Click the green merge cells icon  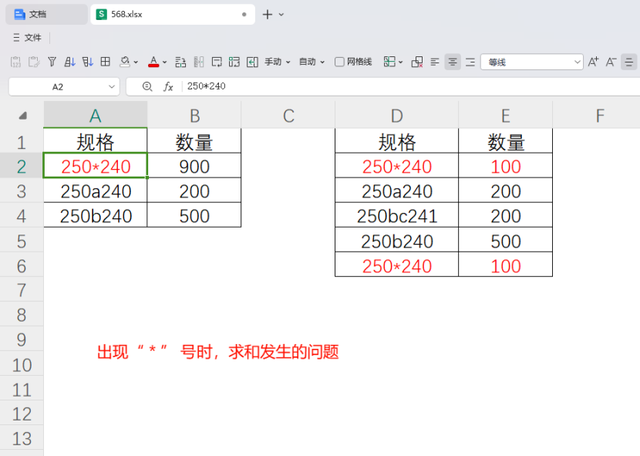click(234, 62)
